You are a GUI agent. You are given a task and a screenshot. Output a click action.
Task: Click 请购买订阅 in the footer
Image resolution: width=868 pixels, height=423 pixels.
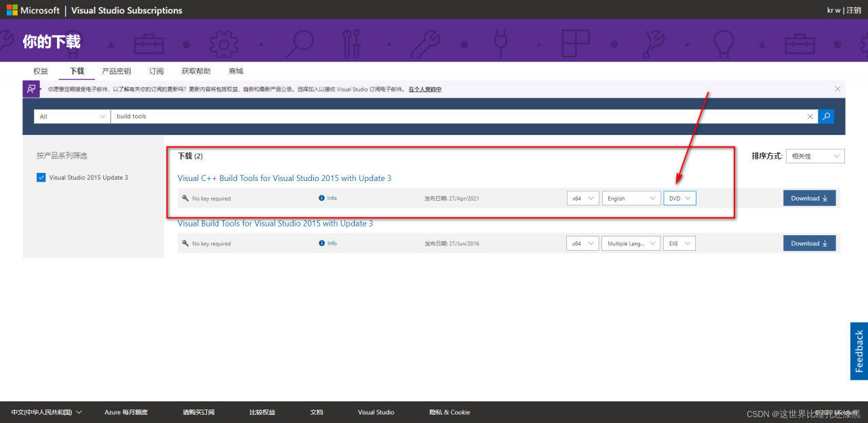point(198,412)
